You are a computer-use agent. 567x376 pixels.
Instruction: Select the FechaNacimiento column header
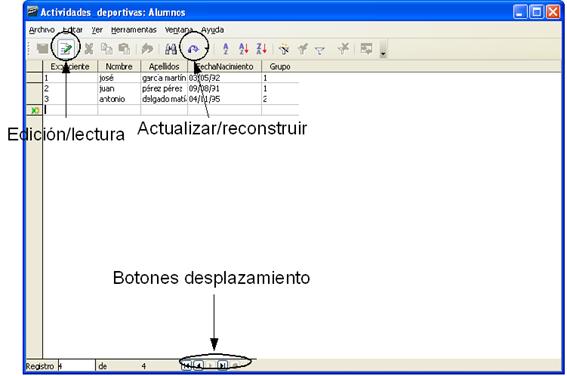pos(225,67)
